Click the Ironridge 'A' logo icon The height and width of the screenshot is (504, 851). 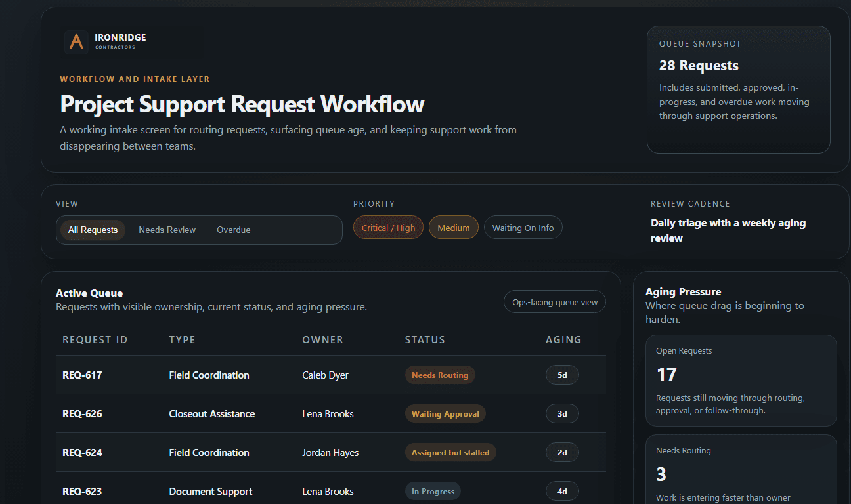pyautogui.click(x=76, y=42)
